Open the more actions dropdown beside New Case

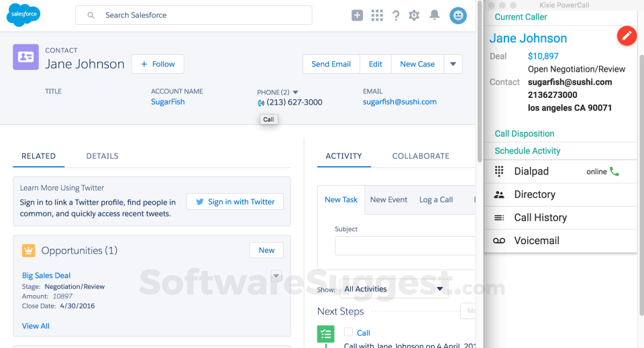click(x=453, y=64)
